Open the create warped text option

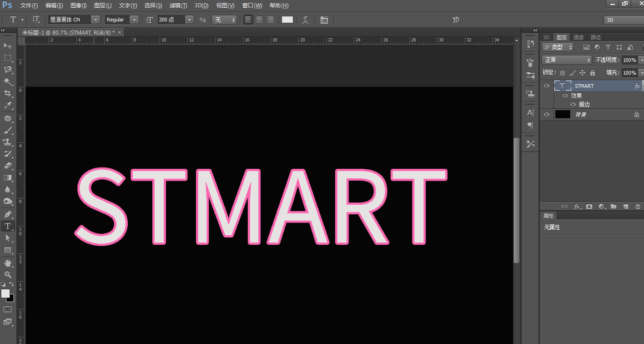[305, 20]
